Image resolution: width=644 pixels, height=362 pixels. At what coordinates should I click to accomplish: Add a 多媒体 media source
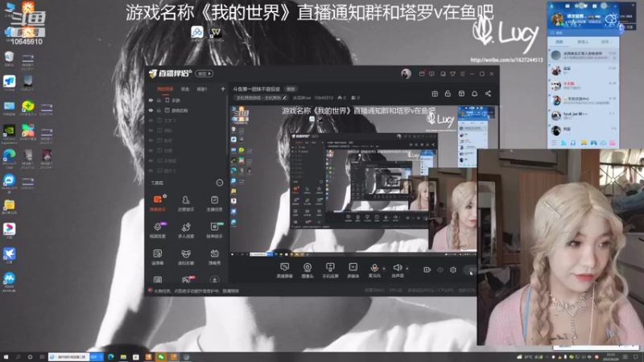point(353,270)
